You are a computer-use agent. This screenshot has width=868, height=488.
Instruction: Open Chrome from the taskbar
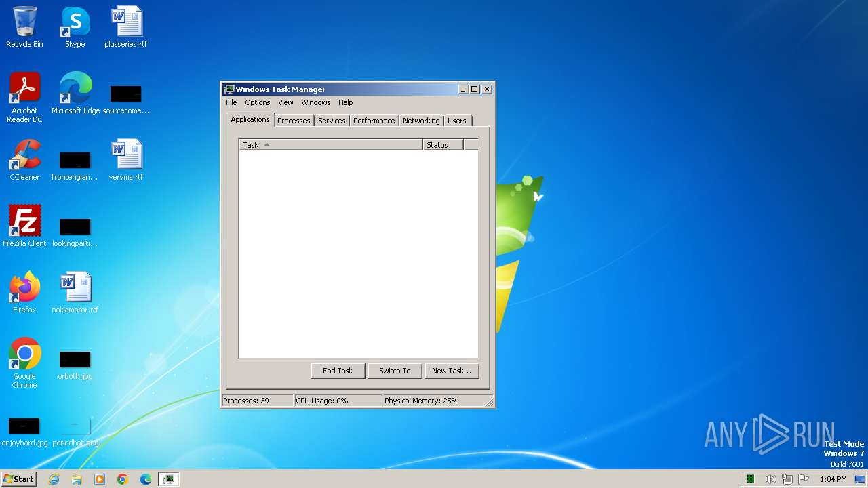click(123, 479)
